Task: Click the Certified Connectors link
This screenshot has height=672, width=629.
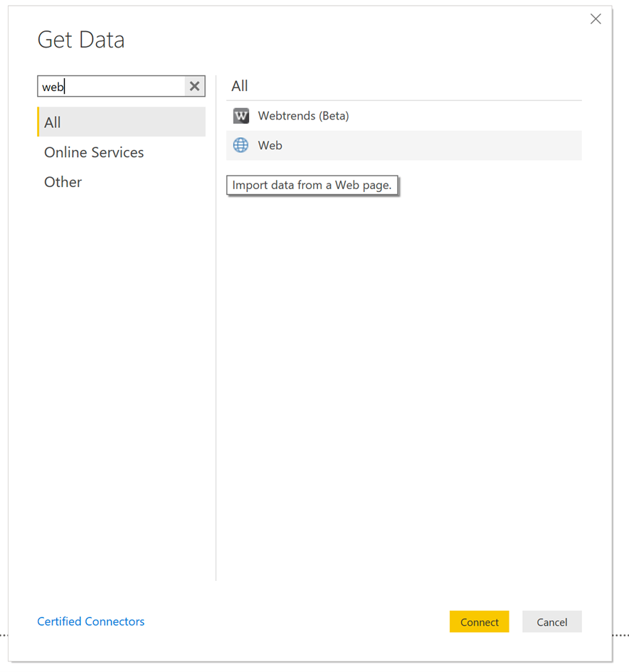Action: (x=91, y=621)
